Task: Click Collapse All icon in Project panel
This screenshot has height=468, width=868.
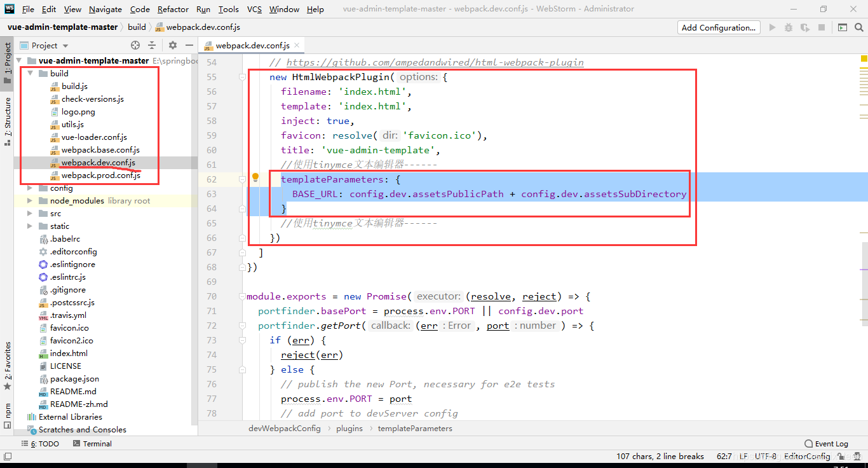Action: tap(152, 45)
